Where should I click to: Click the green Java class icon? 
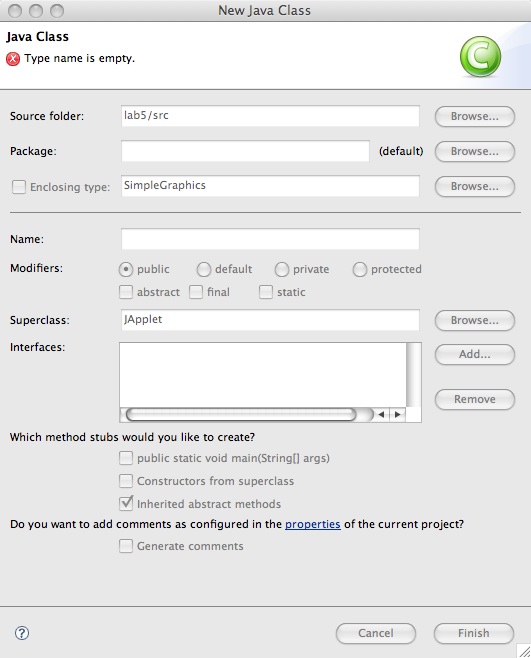point(480,57)
